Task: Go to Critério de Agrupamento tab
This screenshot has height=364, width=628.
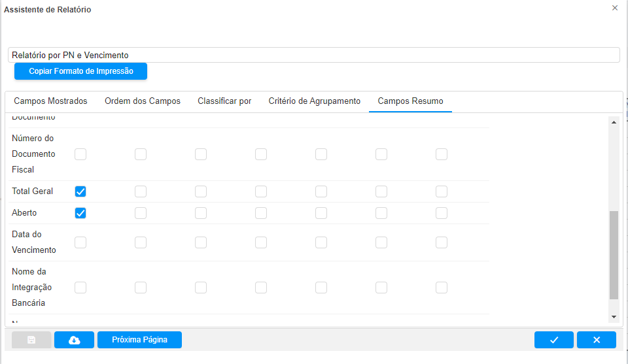Action: (x=314, y=101)
